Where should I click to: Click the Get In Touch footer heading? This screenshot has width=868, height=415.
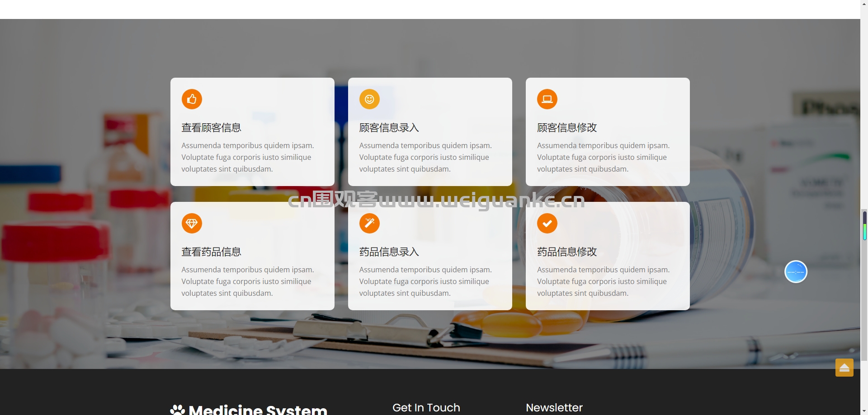[x=426, y=408]
